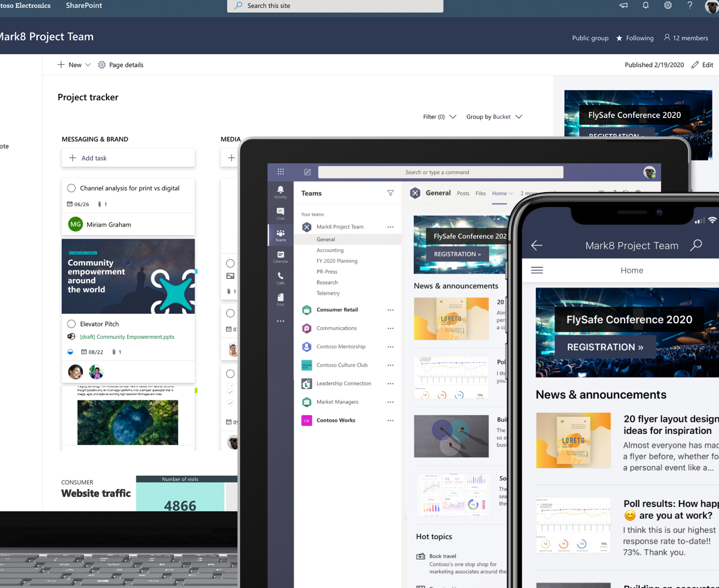Image resolution: width=719 pixels, height=588 pixels.
Task: Click the SharePoint app name in the header
Action: (84, 6)
